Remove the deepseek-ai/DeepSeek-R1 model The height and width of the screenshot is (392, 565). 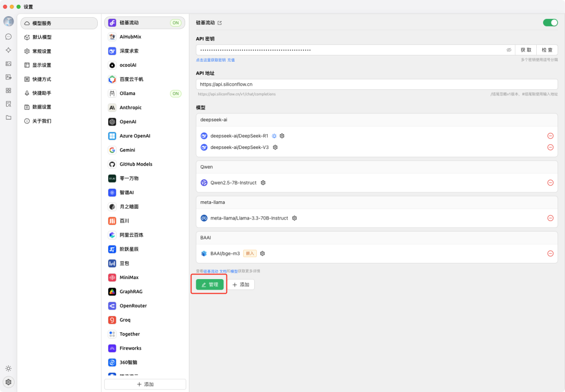click(x=550, y=136)
